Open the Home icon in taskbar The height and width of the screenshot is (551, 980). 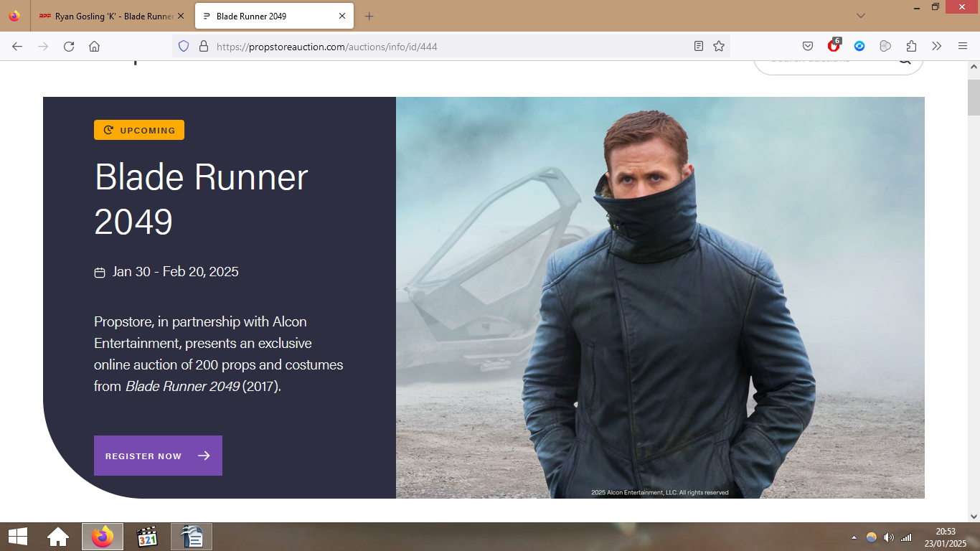coord(58,537)
